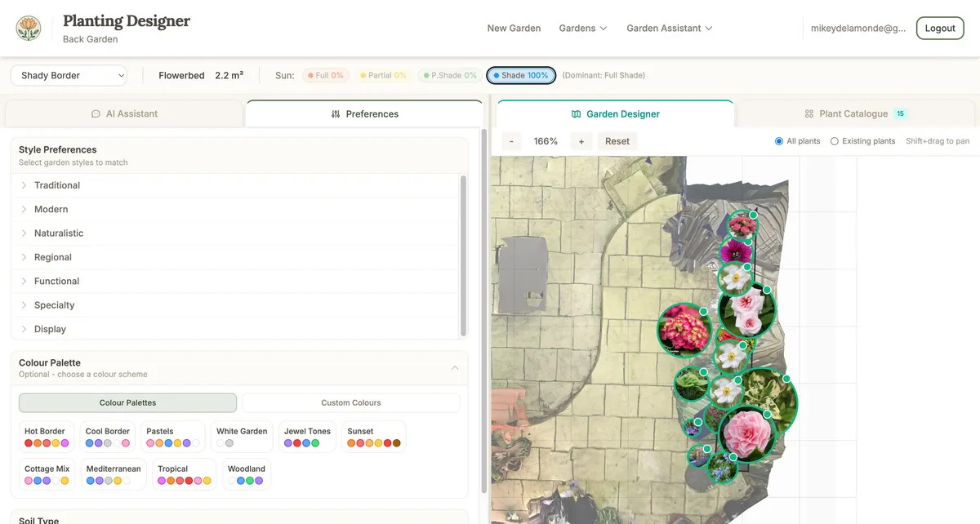Image resolution: width=980 pixels, height=524 pixels.
Task: Click the grid icon on Plant Catalogue tab
Action: click(x=808, y=114)
